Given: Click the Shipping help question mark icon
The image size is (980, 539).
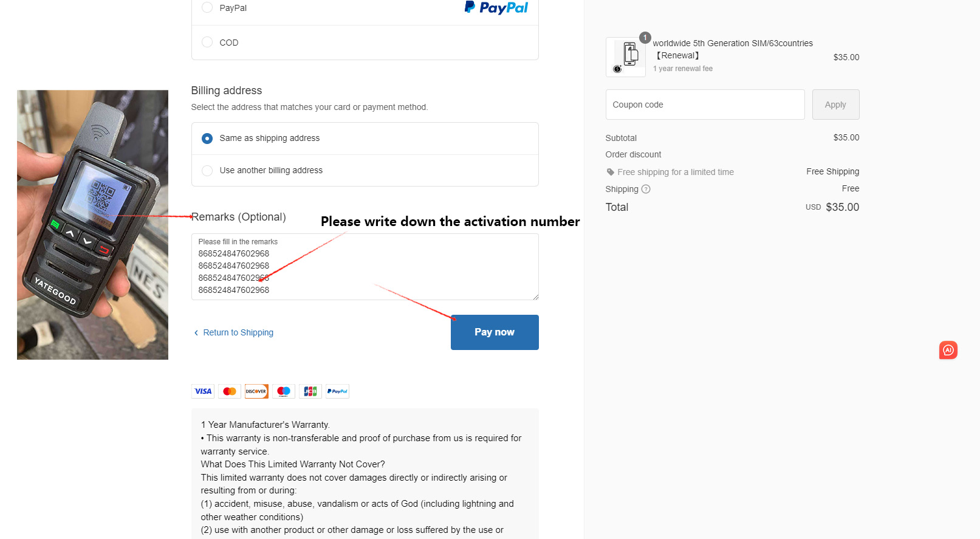Looking at the screenshot, I should coord(646,189).
